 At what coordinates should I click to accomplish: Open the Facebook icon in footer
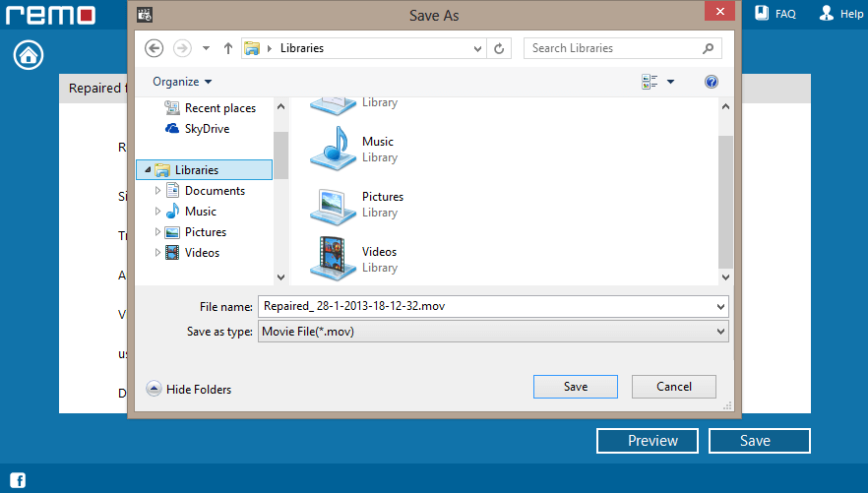pos(18,480)
